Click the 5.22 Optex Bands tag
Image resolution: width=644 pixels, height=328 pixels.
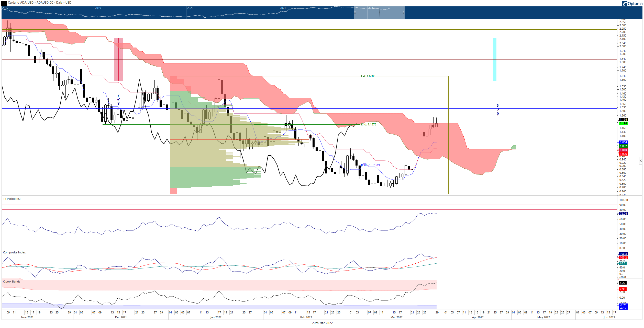[623, 283]
